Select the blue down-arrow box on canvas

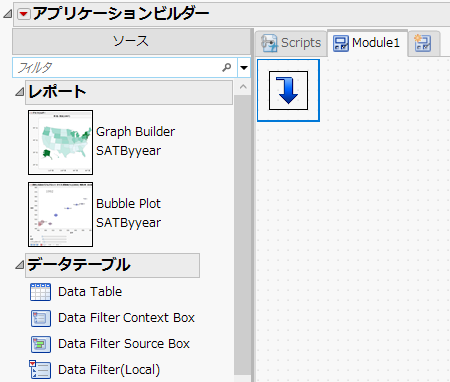pyautogui.click(x=288, y=90)
